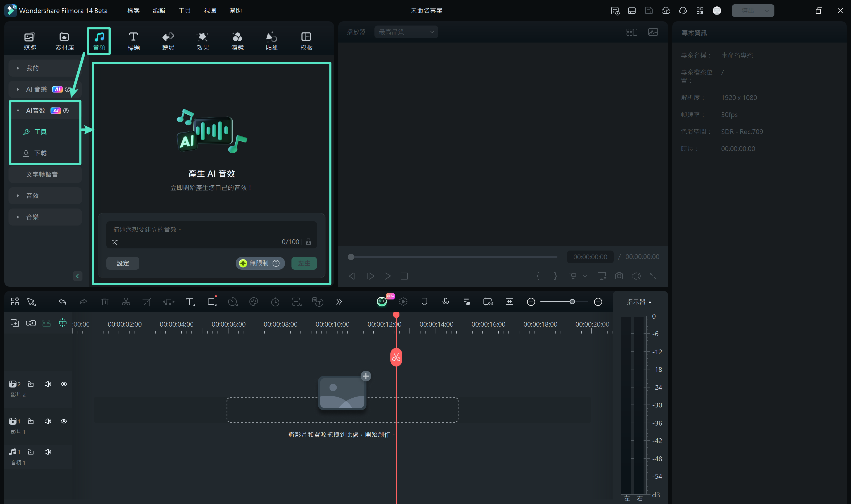The image size is (851, 504).
Task: Open the 視圖 menu
Action: click(x=210, y=11)
